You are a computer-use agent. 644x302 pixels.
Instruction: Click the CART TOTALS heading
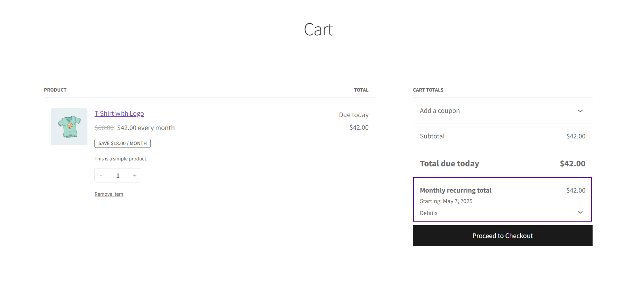(428, 90)
